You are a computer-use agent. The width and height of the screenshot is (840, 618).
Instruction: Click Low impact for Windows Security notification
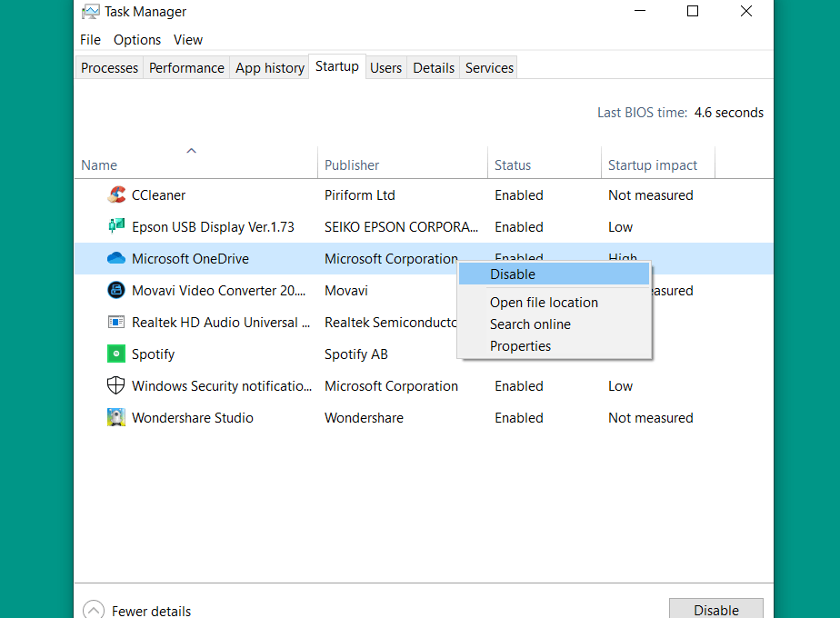[620, 386]
